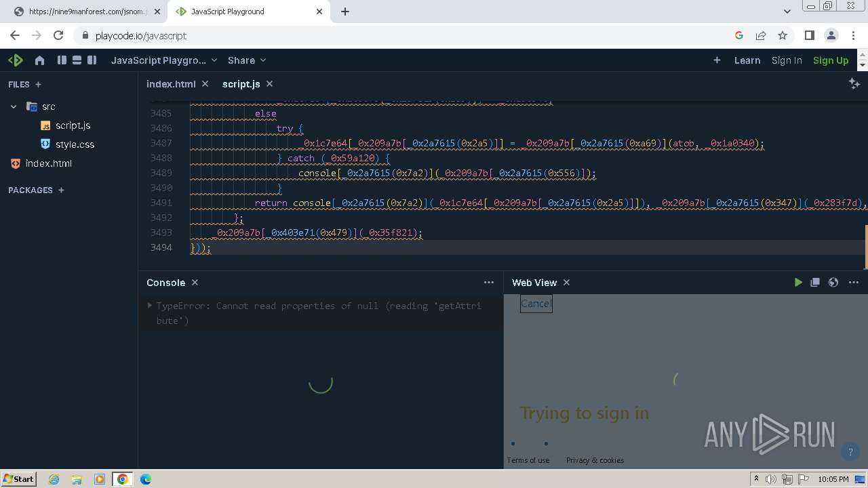Open Microsoft Edge from taskbar
The width and height of the screenshot is (868, 488).
(146, 479)
